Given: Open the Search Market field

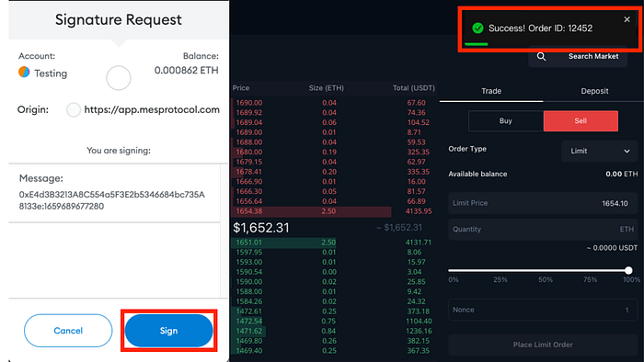Looking at the screenshot, I should (578, 57).
